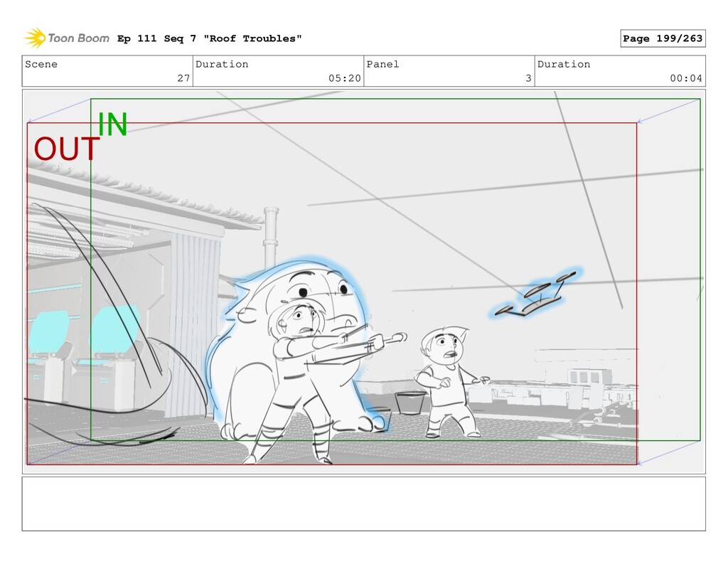
Task: Click the Panel label
Action: click(382, 64)
